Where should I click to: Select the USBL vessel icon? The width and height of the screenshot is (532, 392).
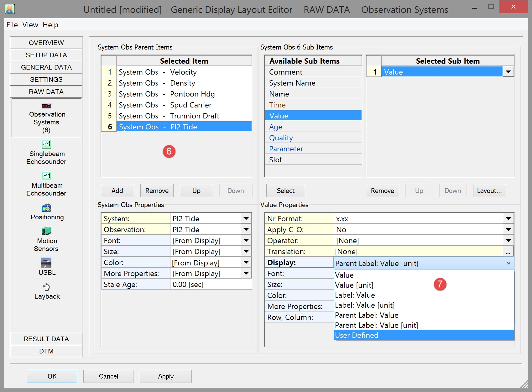[46, 263]
